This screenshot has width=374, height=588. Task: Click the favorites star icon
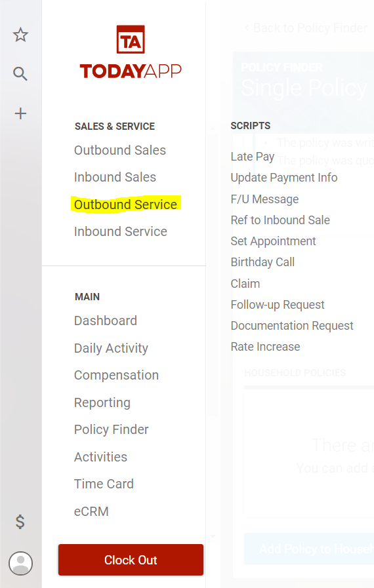(20, 35)
